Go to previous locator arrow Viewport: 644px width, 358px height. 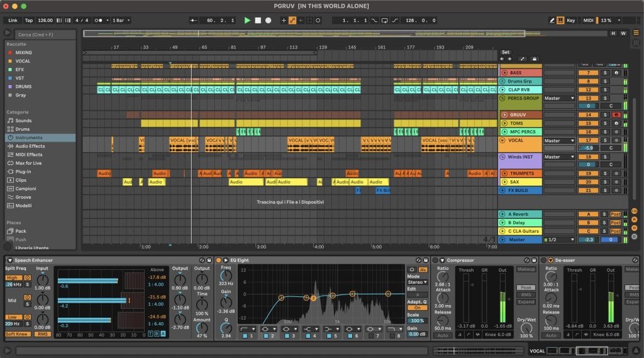click(x=502, y=59)
